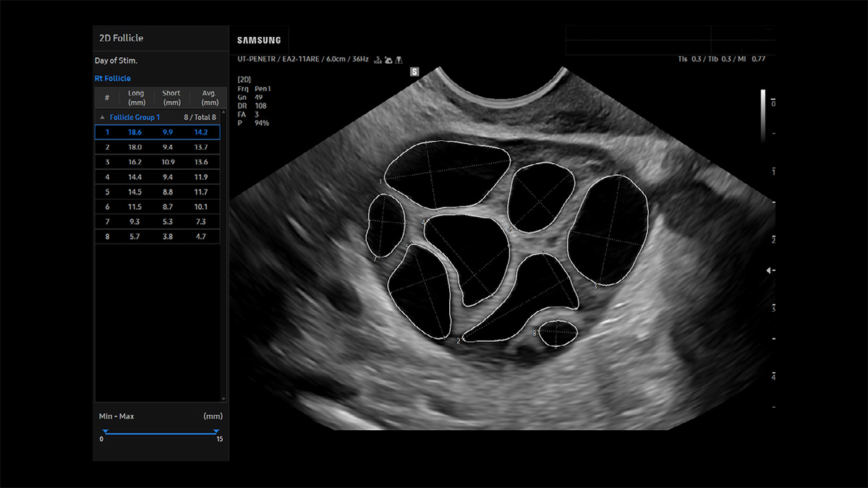Screen dimensions: 868x488
Task: Click the Day of Stim. label
Action: click(x=116, y=61)
